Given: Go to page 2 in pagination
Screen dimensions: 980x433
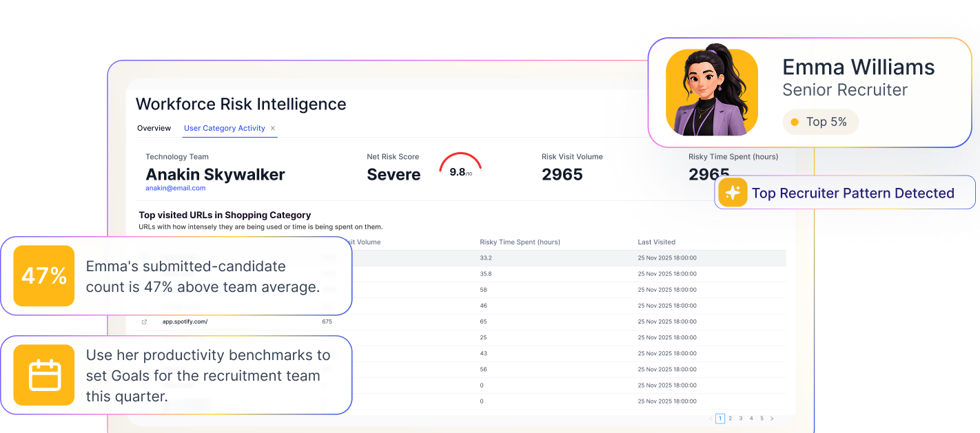Looking at the screenshot, I should point(731,419).
